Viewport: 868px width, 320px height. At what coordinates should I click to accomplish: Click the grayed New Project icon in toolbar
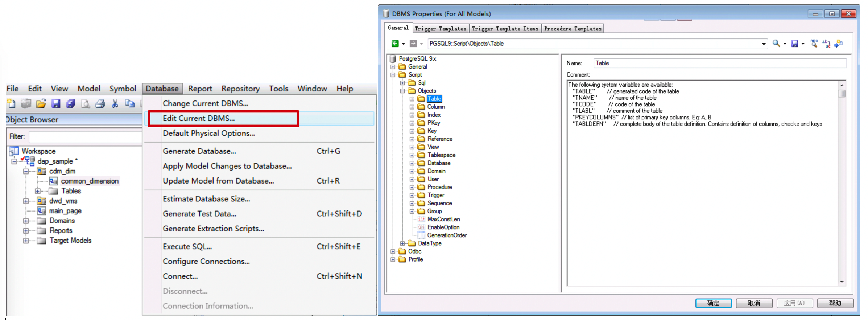click(x=26, y=104)
